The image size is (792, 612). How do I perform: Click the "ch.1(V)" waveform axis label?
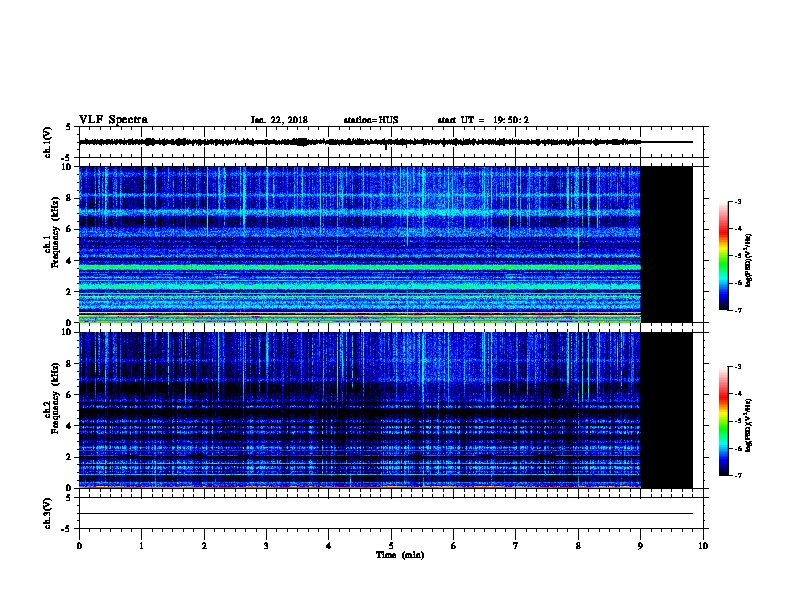(47, 142)
